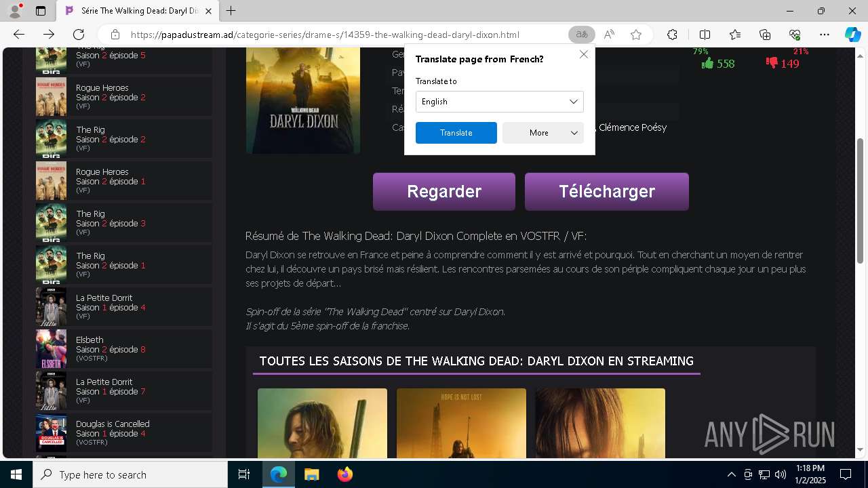Screen dimensions: 868x488
Task: Open the tab actions menu icon
Action: point(41,11)
